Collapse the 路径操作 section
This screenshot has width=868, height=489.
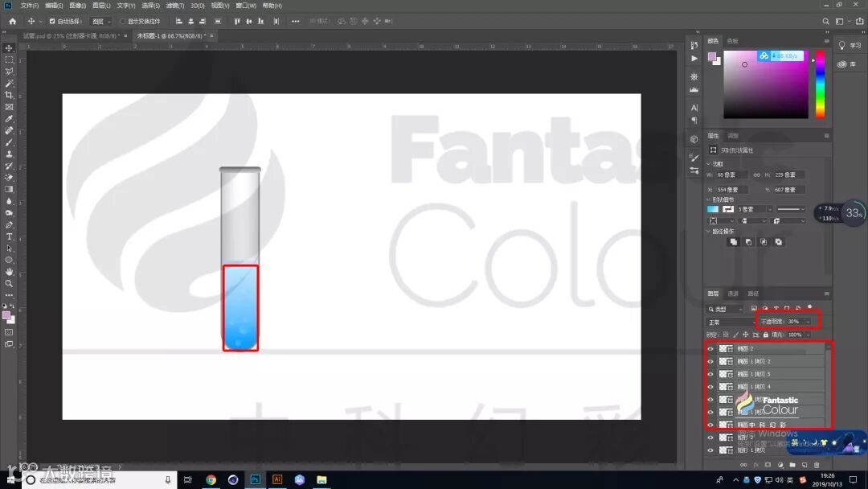pos(709,232)
